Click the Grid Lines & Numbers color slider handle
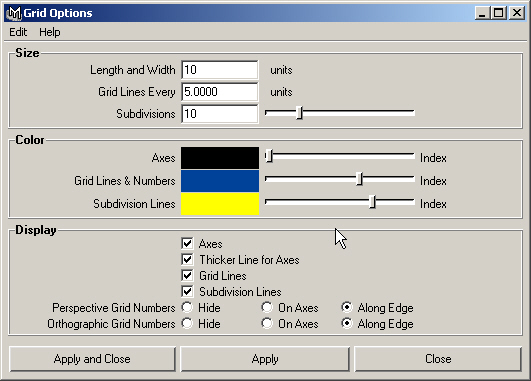This screenshot has width=531, height=381. 360,179
